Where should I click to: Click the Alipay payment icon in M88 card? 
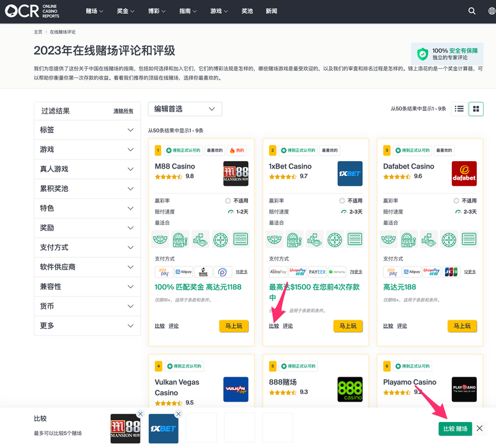click(x=184, y=271)
